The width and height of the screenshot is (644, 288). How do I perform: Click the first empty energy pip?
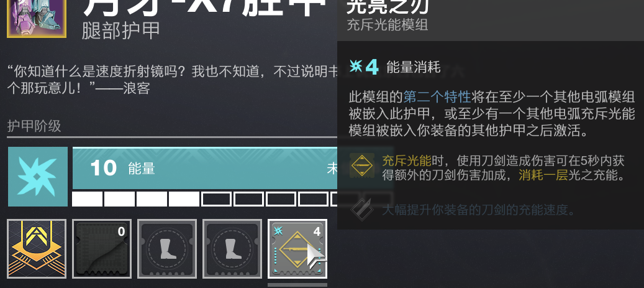(x=217, y=198)
